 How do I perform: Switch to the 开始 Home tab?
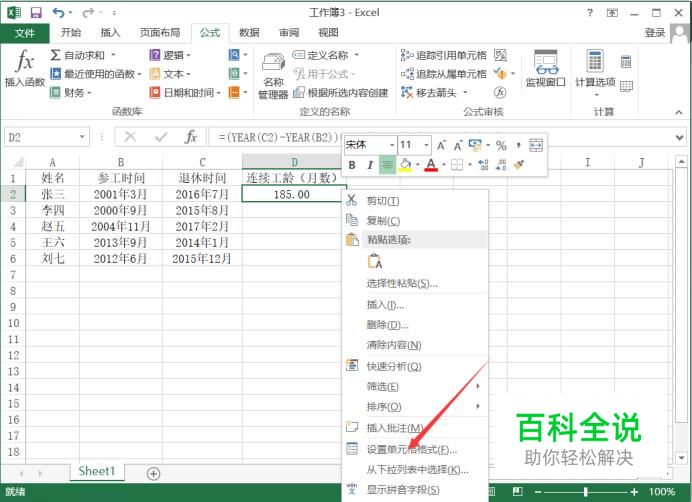(71, 32)
